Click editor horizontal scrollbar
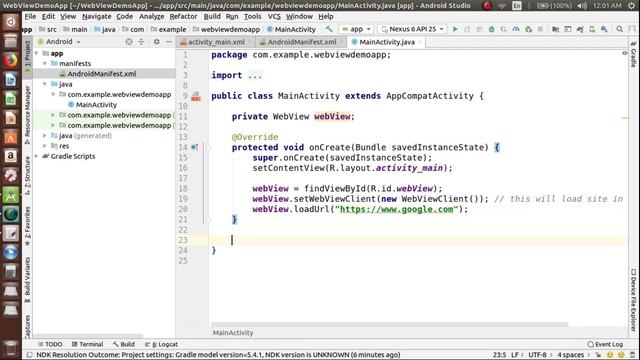 pyautogui.click(x=389, y=324)
